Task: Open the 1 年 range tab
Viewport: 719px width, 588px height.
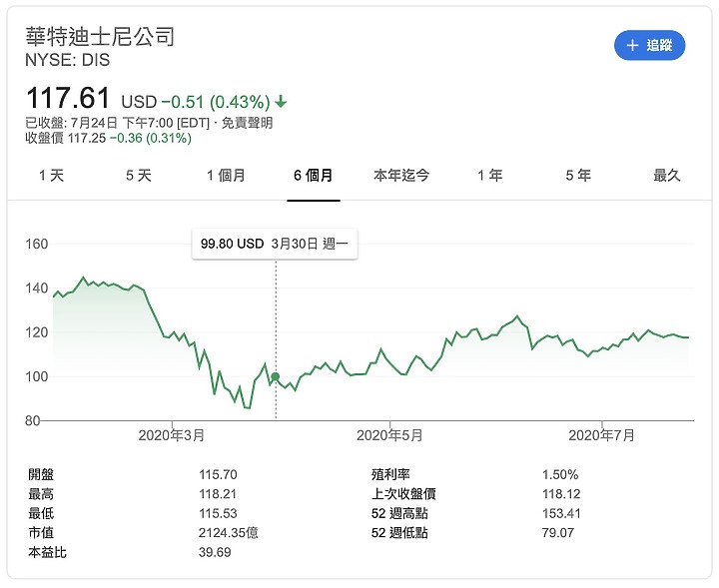Action: pos(489,175)
